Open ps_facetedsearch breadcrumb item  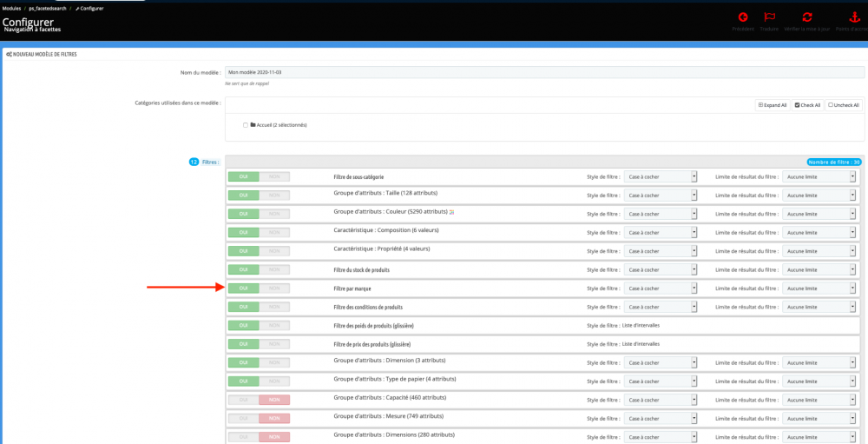tap(48, 8)
